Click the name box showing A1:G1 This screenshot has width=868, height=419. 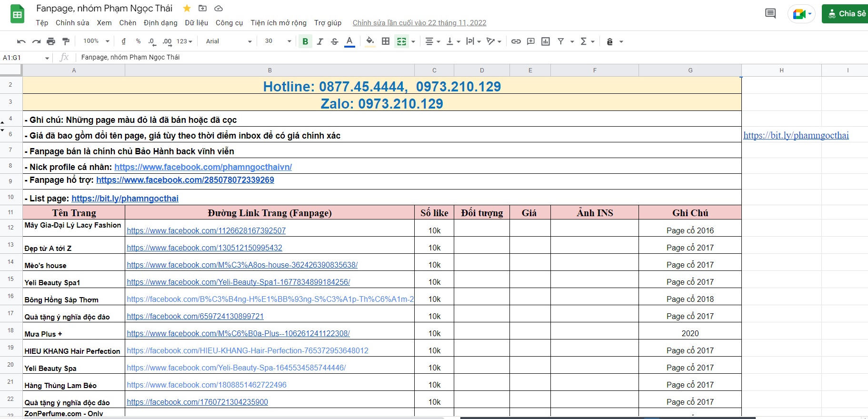click(24, 58)
